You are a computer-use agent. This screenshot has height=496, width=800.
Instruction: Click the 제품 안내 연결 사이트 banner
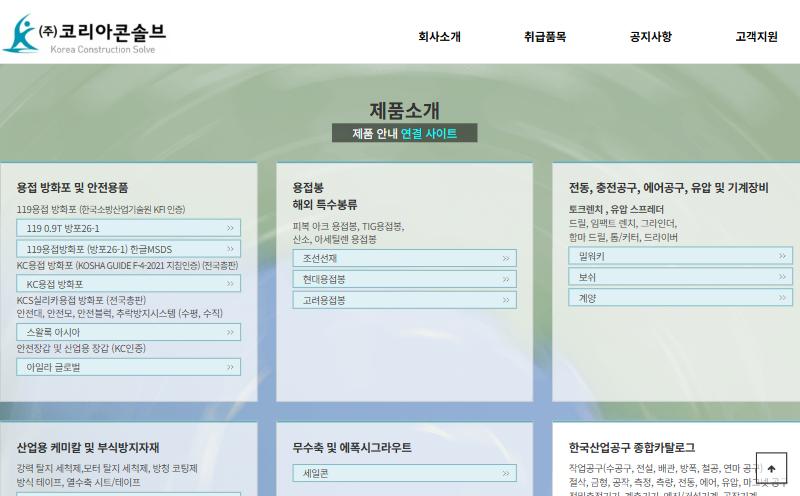pyautogui.click(x=405, y=133)
